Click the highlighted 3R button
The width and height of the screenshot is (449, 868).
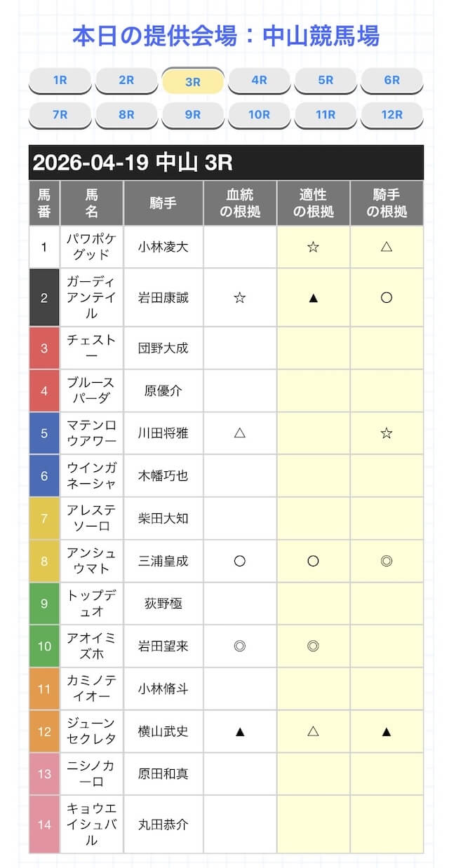pyautogui.click(x=193, y=81)
